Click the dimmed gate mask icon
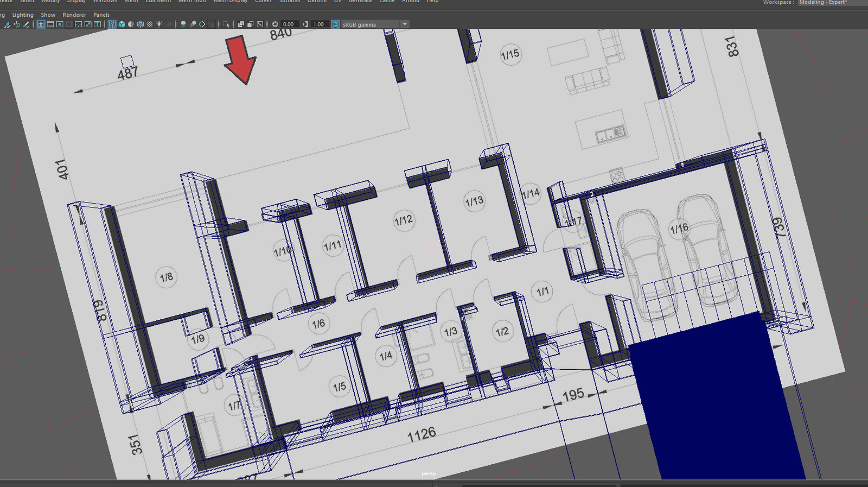868x487 pixels. (69, 24)
